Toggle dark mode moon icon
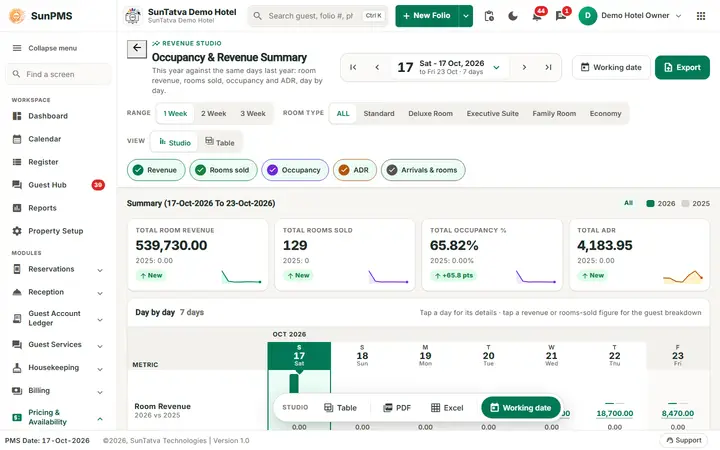 pyautogui.click(x=513, y=16)
